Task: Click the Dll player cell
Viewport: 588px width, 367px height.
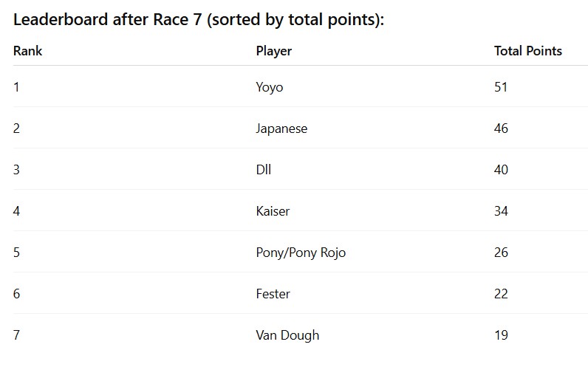Action: coord(264,170)
